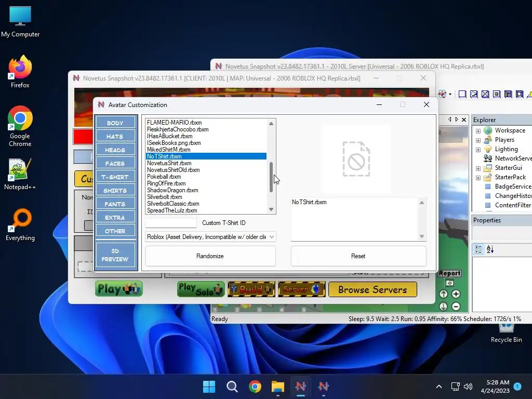Click the atom toolbar icon in studio
Image resolution: width=532 pixels, height=399 pixels.
pyautogui.click(x=442, y=94)
